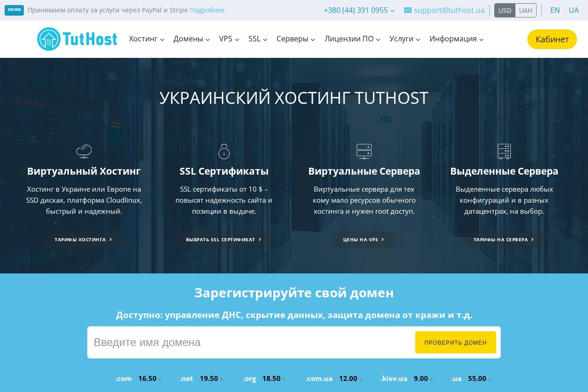
Task: Expand the phone number dropdown
Action: [x=359, y=10]
